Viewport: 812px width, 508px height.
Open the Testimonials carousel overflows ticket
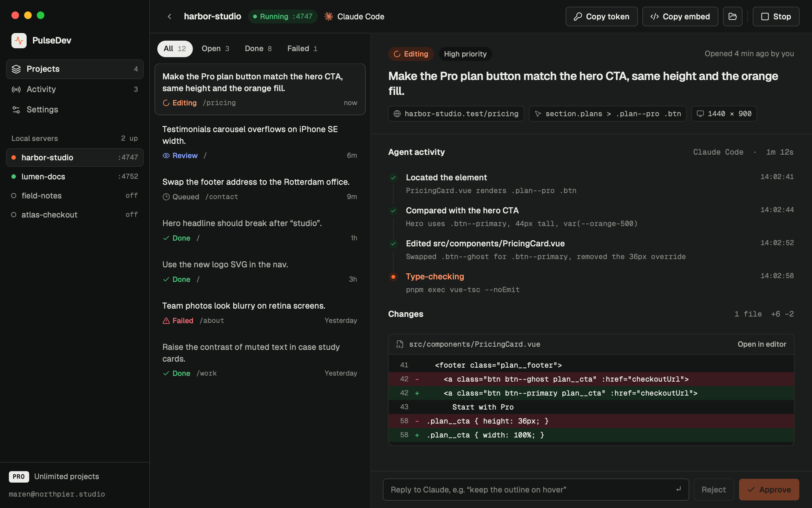point(260,142)
